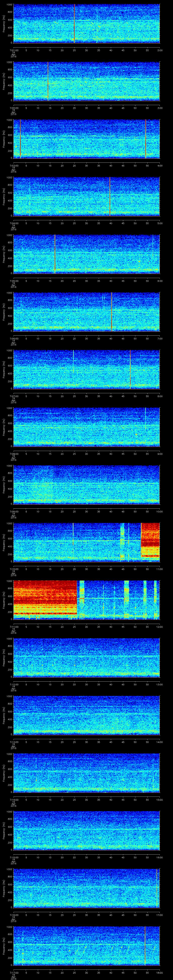Open the spectrogram panel starting at 7:01:00
This screenshot has height=980, width=173.
[x=87, y=24]
